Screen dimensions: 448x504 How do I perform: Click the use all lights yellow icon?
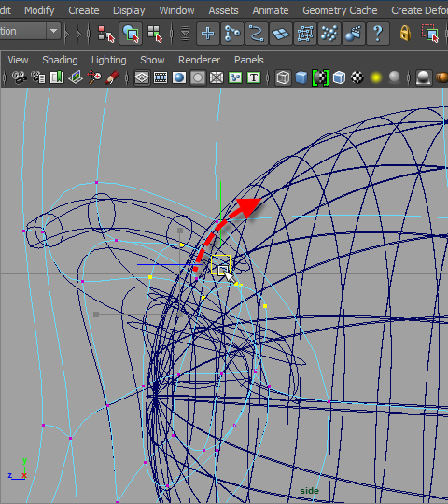pos(376,77)
